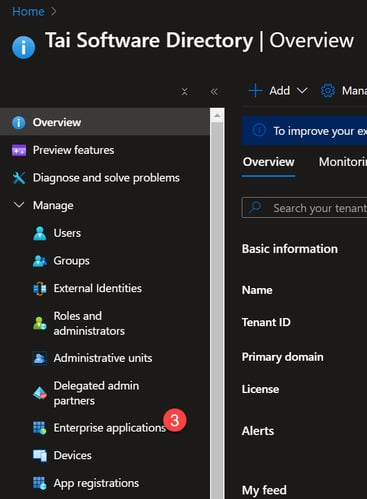
Task: Open Users from the Manage section
Action: point(67,233)
